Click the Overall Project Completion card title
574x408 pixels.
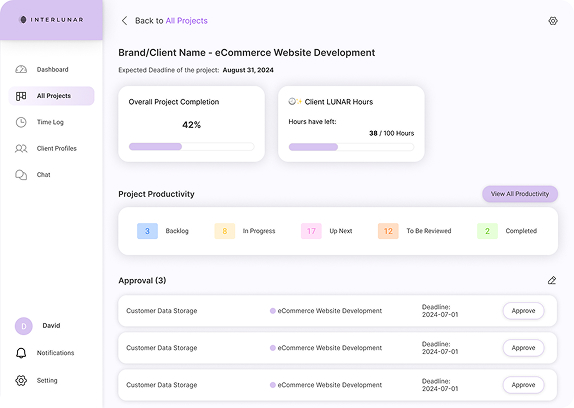[x=174, y=102]
